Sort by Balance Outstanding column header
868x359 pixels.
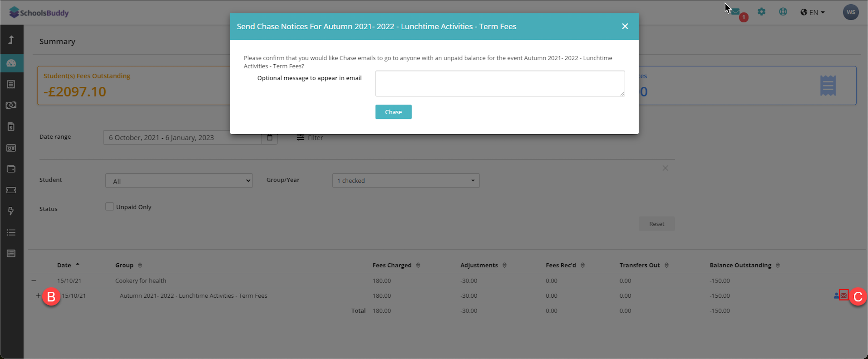pyautogui.click(x=740, y=265)
